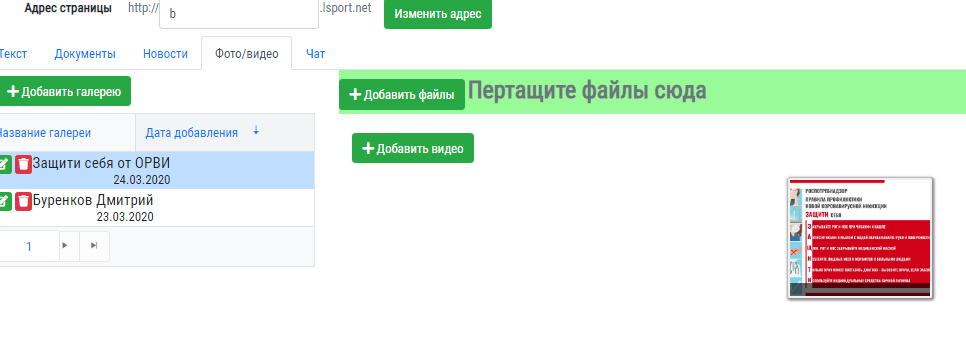Click the sort arrow beside Дата добавления

256,131
